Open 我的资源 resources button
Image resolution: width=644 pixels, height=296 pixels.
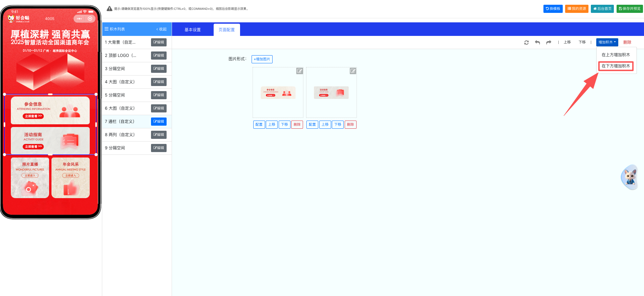[576, 9]
